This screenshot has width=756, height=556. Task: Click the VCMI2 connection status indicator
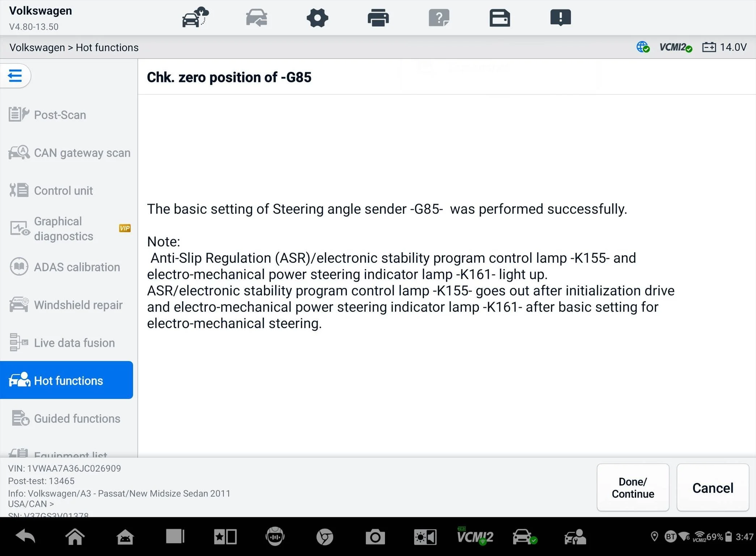tap(676, 47)
